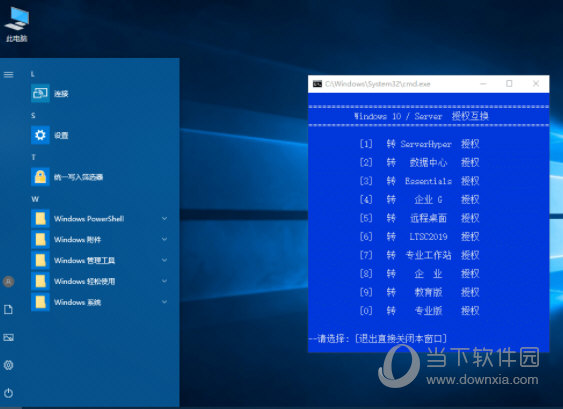Expand Windows 系统 chevron

(164, 302)
